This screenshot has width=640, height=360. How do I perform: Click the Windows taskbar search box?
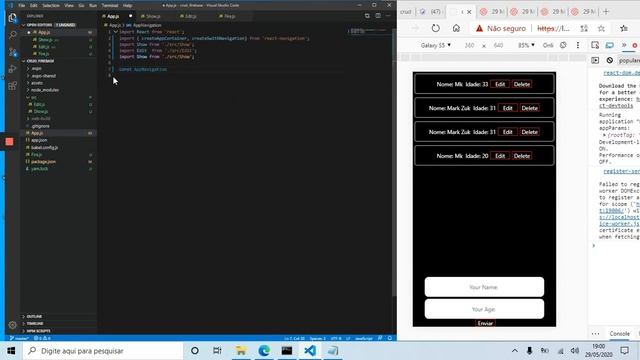coord(103,351)
